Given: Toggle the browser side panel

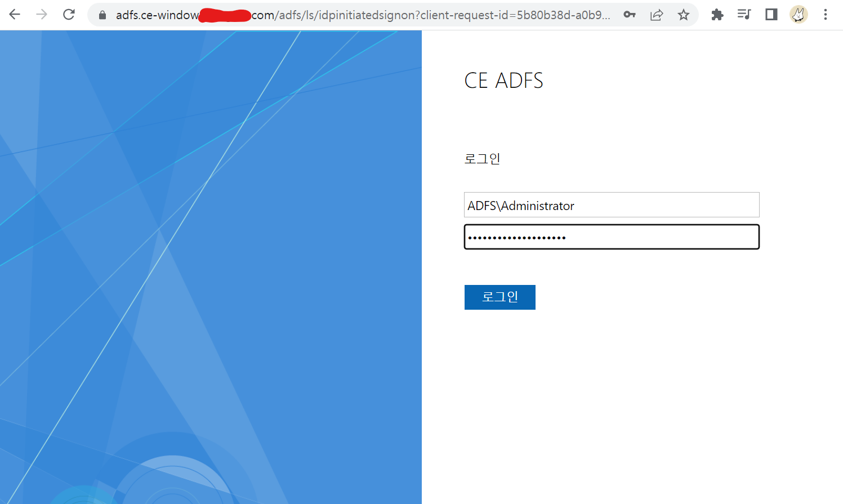Looking at the screenshot, I should (x=771, y=15).
